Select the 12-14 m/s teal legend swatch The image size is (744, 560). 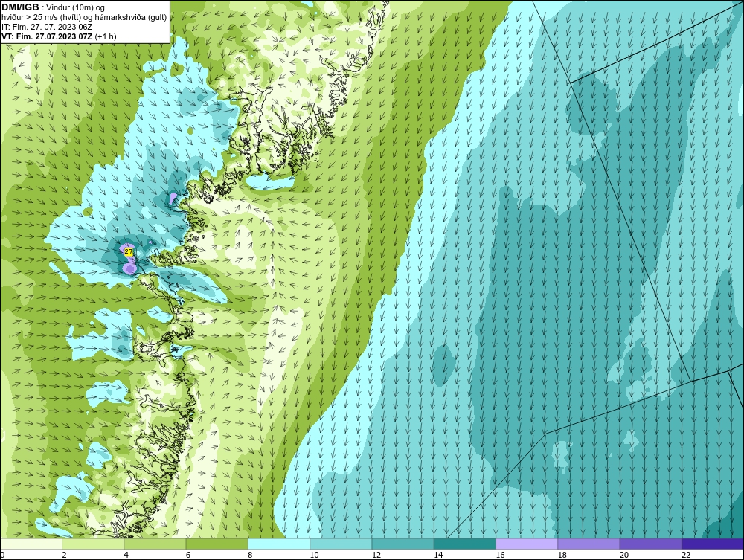coord(403,544)
